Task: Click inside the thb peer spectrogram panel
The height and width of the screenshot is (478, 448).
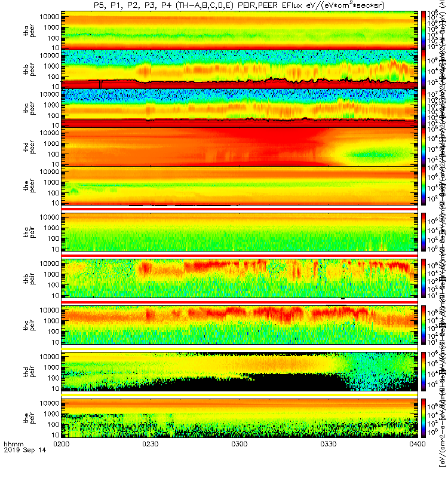Action: [x=240, y=69]
